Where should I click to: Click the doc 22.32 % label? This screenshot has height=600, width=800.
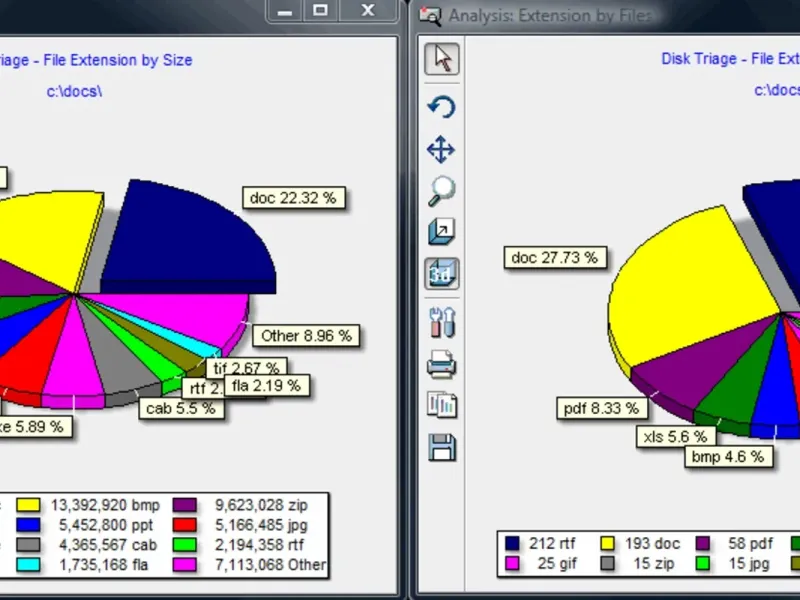293,198
